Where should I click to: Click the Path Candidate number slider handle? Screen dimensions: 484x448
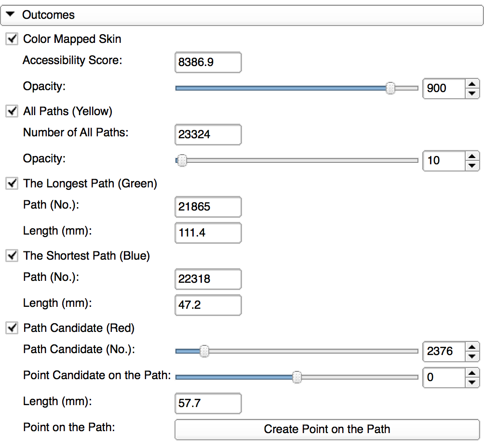[x=204, y=351]
